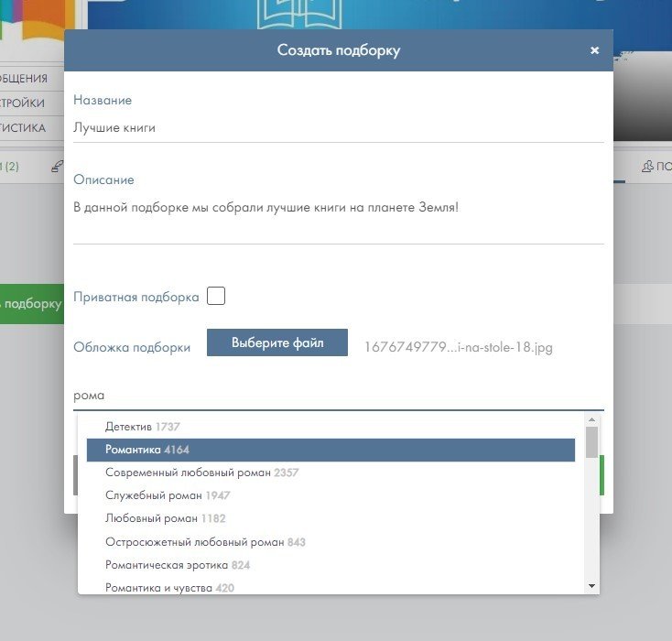The width and height of the screenshot is (672, 641).
Task: Choose Любовный роман 1182 option
Action: pos(331,518)
